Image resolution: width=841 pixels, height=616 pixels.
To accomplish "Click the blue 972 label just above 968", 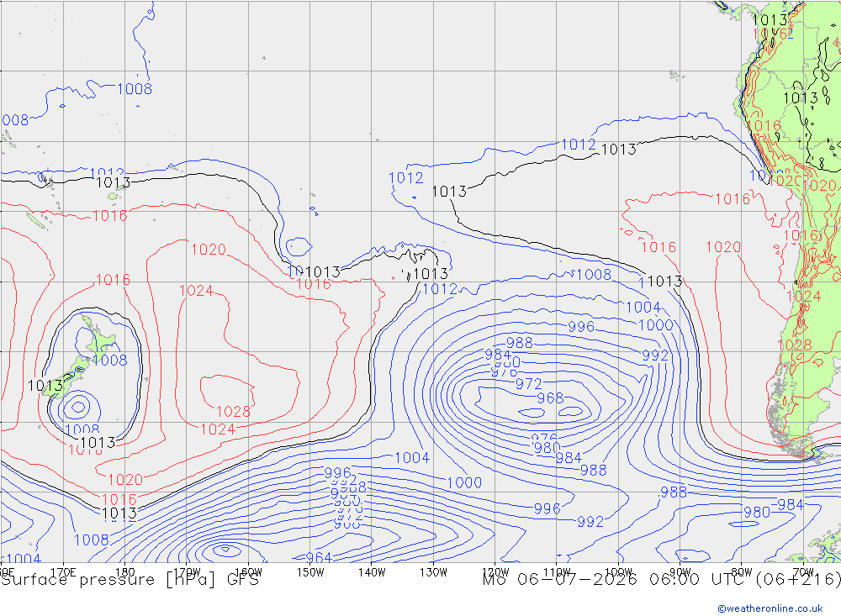I will pos(529,384).
